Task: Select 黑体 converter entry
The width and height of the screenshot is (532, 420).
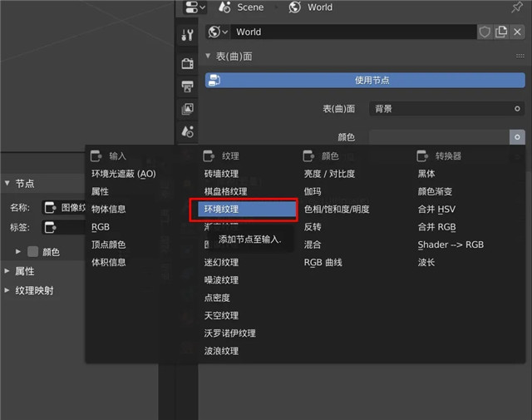Action: click(426, 174)
